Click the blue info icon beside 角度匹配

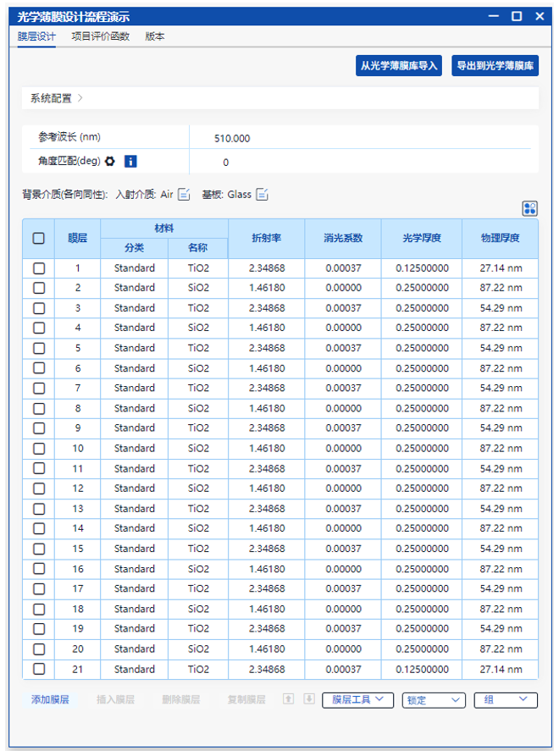coord(130,161)
